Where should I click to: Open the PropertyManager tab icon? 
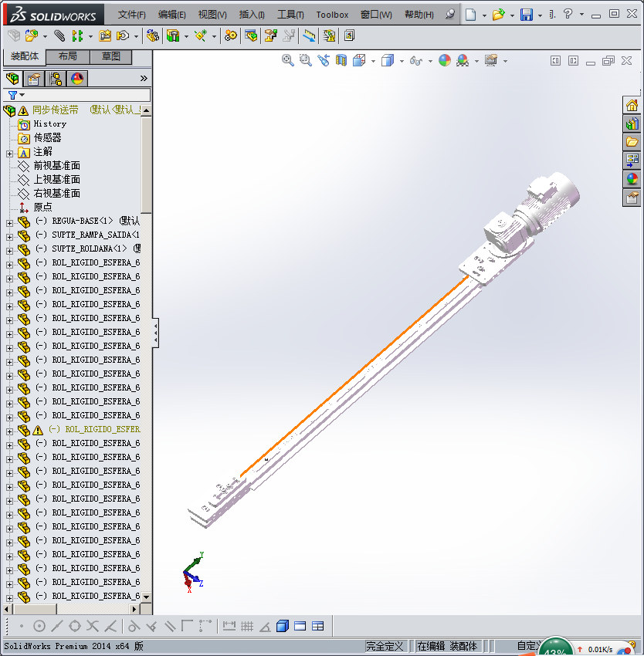tap(34, 78)
